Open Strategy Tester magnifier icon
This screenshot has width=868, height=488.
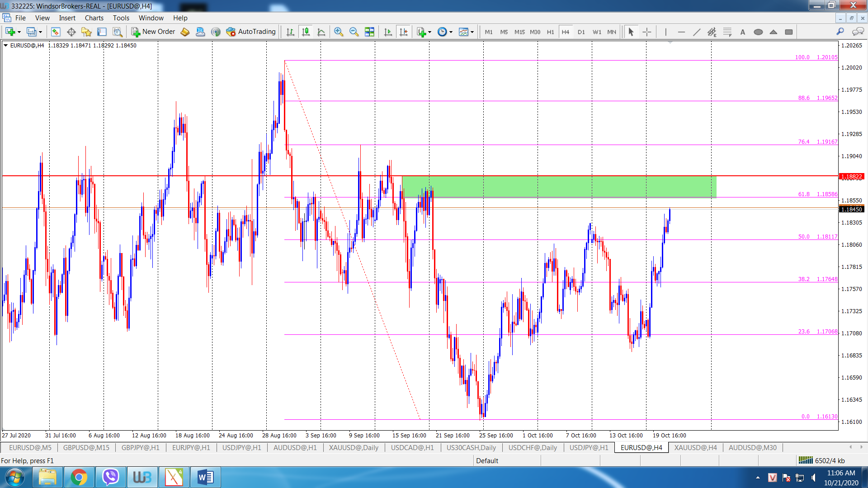(x=117, y=32)
